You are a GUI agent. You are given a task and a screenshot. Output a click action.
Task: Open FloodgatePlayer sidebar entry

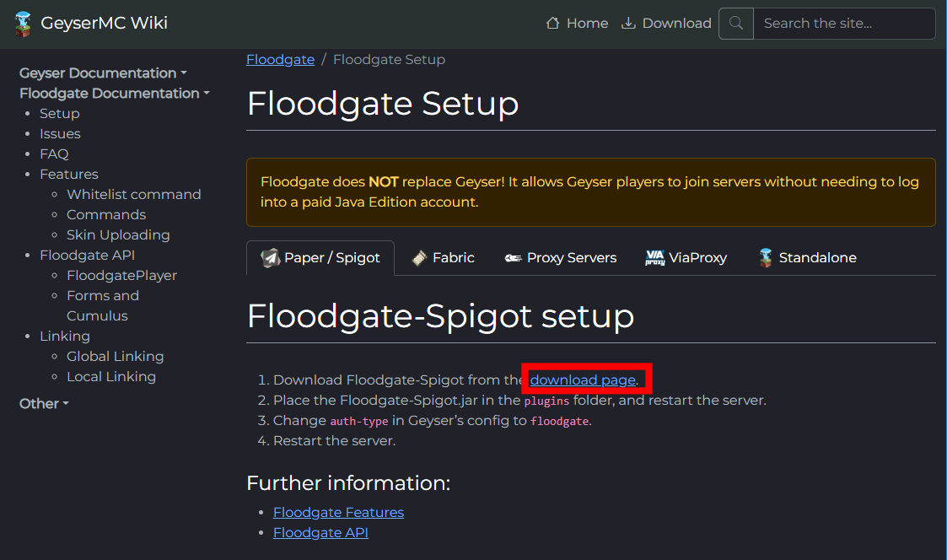tap(122, 276)
